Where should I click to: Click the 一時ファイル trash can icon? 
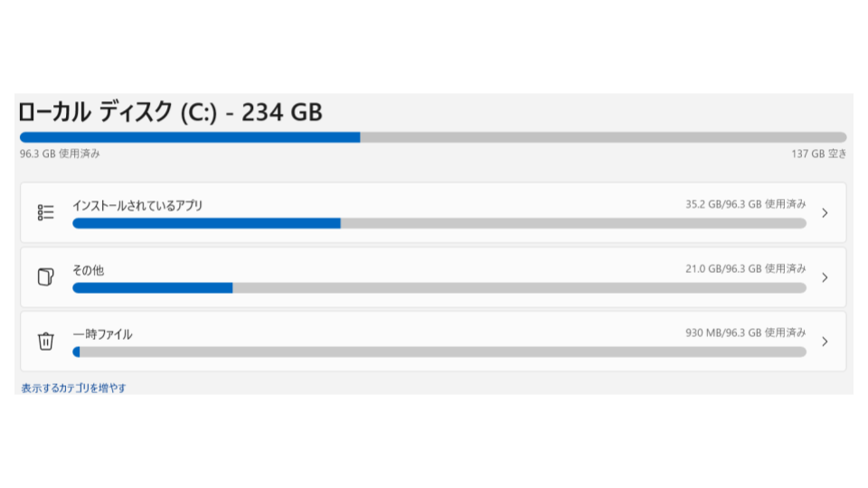tap(46, 342)
